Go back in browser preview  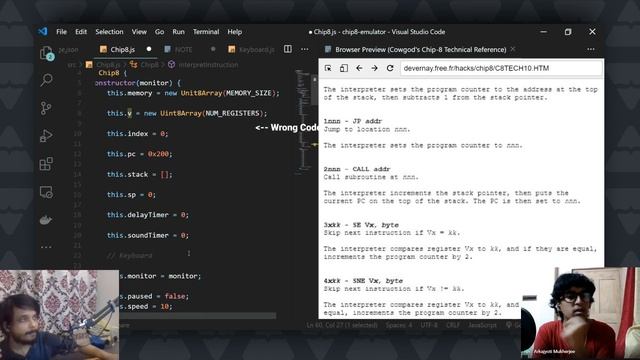pos(359,68)
